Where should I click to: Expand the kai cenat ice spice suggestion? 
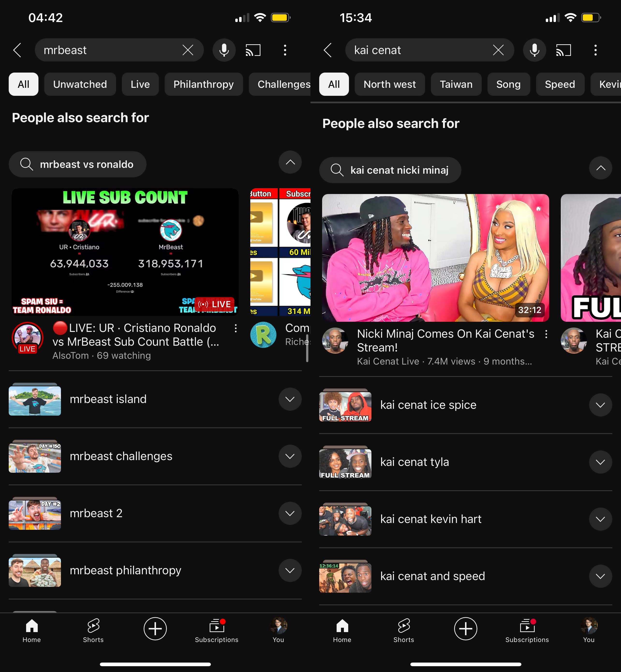(600, 405)
